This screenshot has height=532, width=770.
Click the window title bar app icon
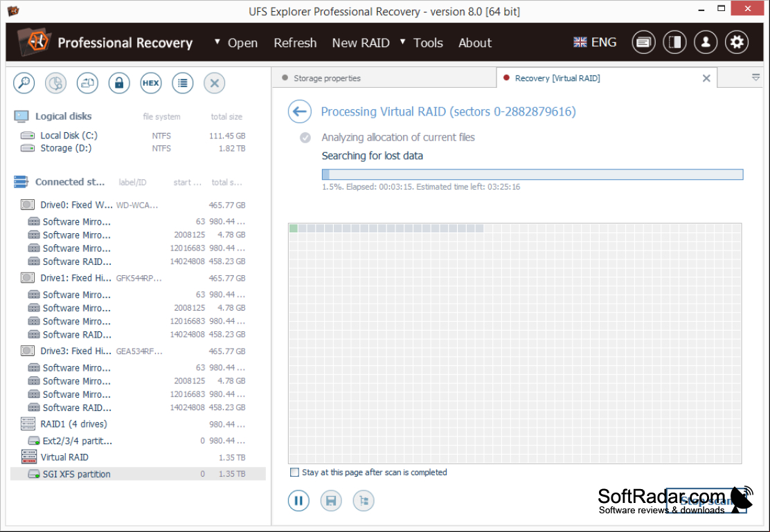pyautogui.click(x=13, y=10)
